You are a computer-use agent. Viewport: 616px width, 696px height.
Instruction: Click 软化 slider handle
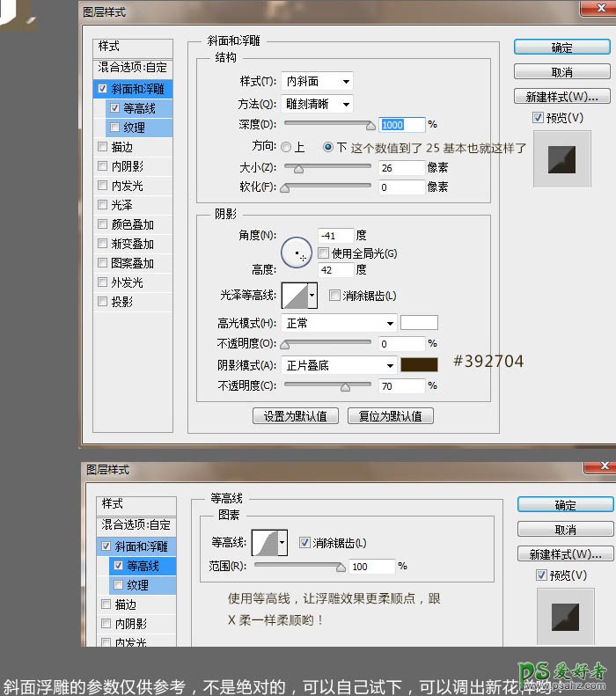pos(285,188)
